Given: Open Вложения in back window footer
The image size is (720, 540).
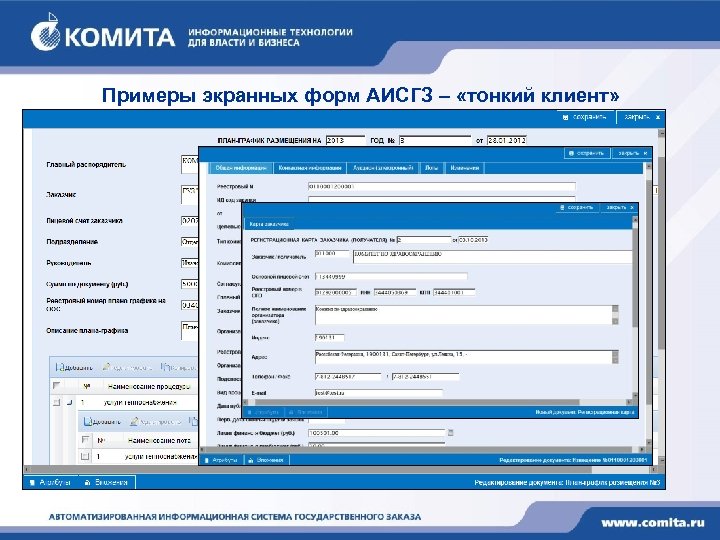Looking at the screenshot, I should (x=106, y=482).
